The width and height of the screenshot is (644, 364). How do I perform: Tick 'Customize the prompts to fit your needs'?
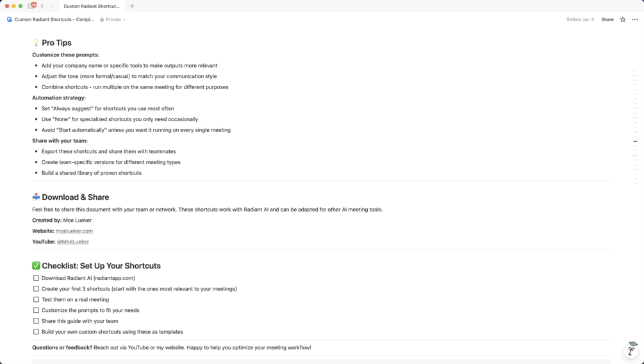(36, 310)
